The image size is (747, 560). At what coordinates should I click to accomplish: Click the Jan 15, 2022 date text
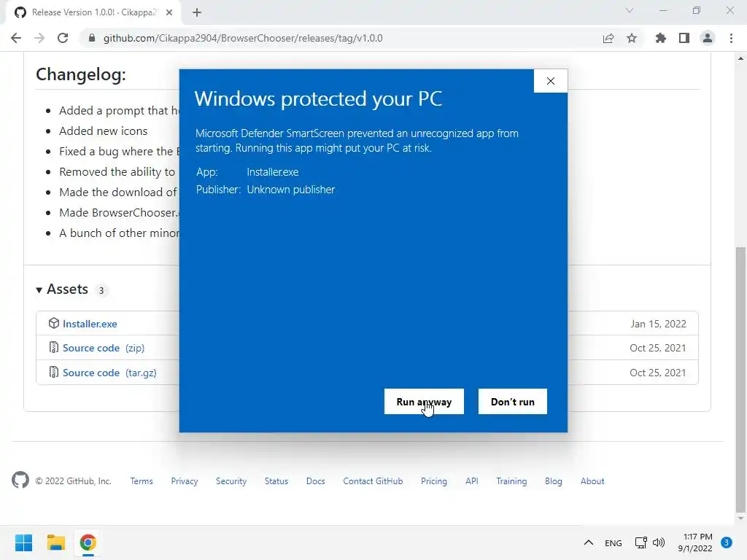point(659,324)
